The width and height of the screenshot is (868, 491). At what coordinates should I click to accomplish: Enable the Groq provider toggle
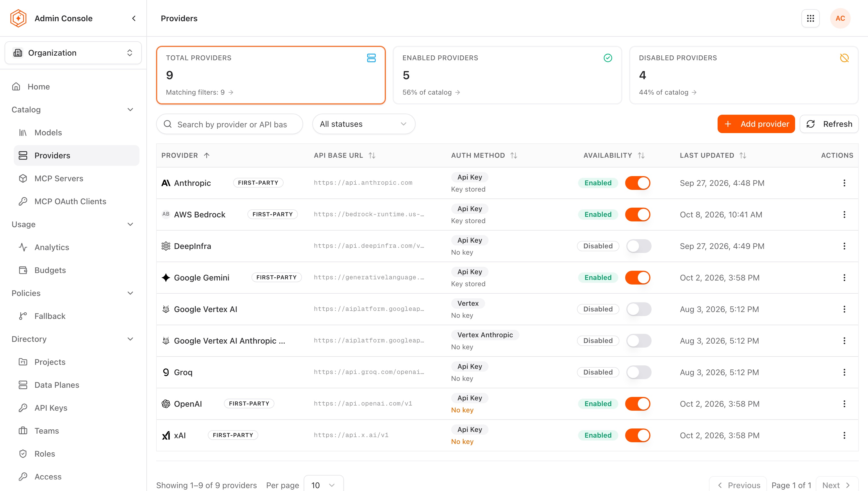point(638,372)
